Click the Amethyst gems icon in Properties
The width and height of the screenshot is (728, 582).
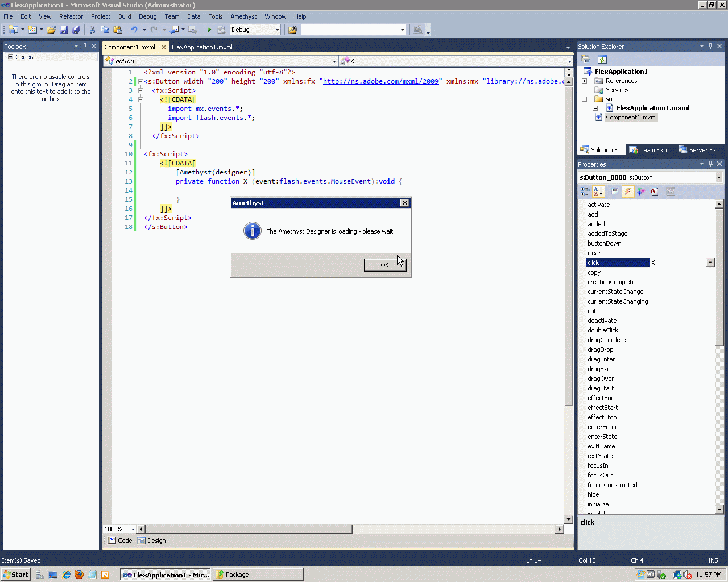click(x=641, y=192)
